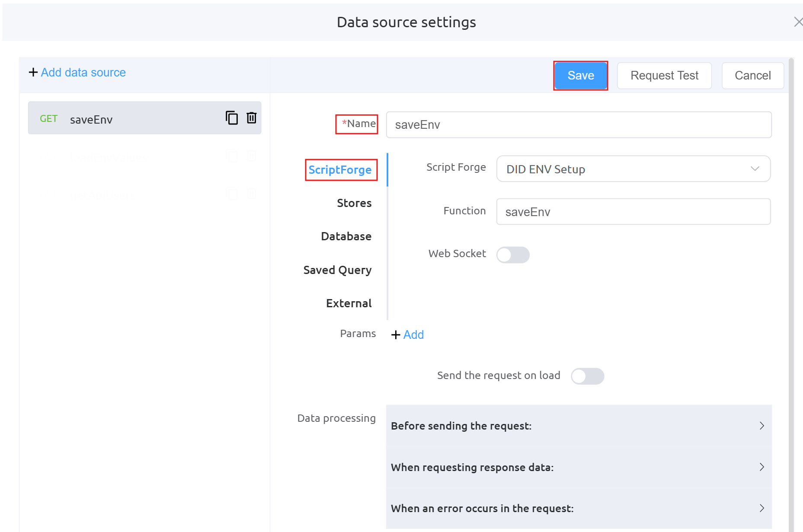This screenshot has height=532, width=803.
Task: Close the Data source settings dialog
Action: tap(797, 22)
